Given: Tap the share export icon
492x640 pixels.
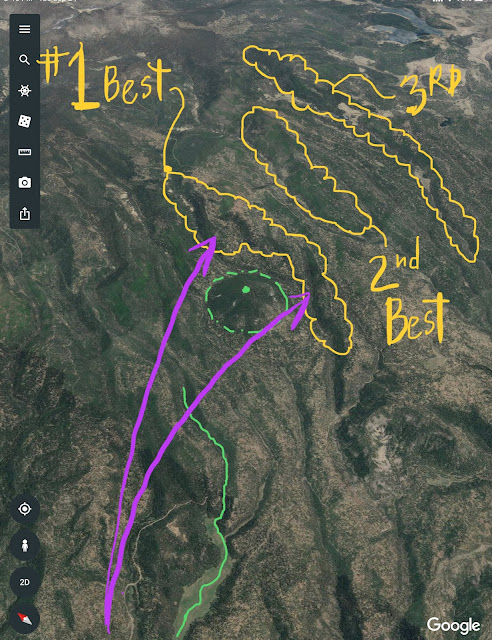Looking at the screenshot, I should pos(24,213).
